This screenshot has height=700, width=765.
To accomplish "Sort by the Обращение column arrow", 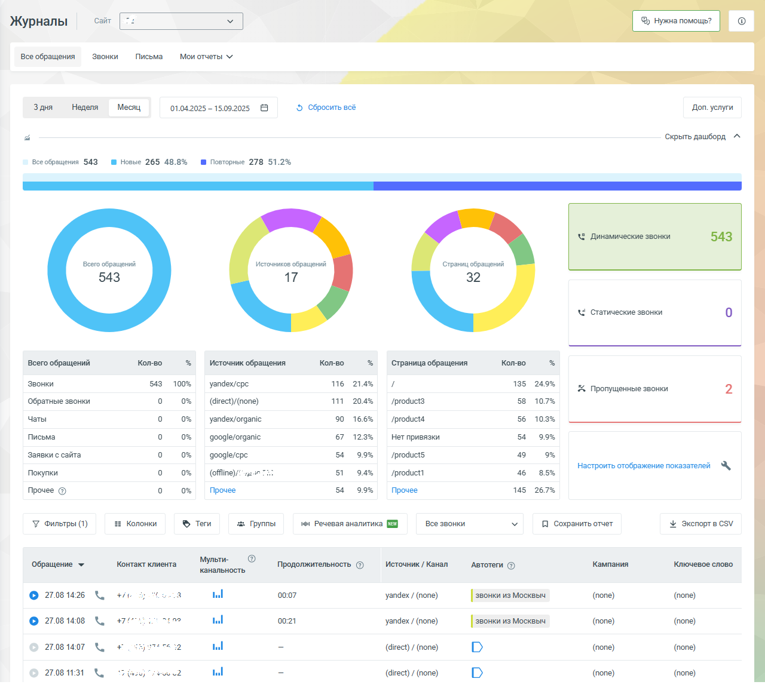I will [81, 565].
